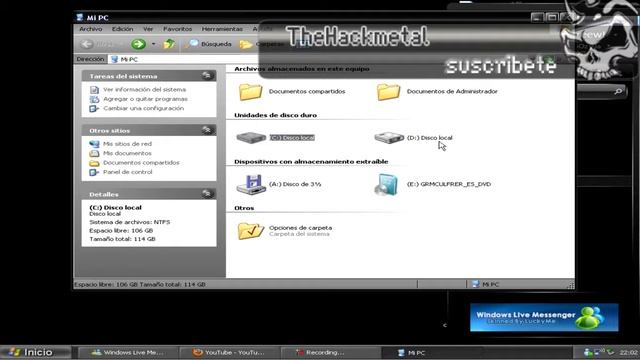Click the Back arrow button
Screen dimensions: 640x360
86,44
